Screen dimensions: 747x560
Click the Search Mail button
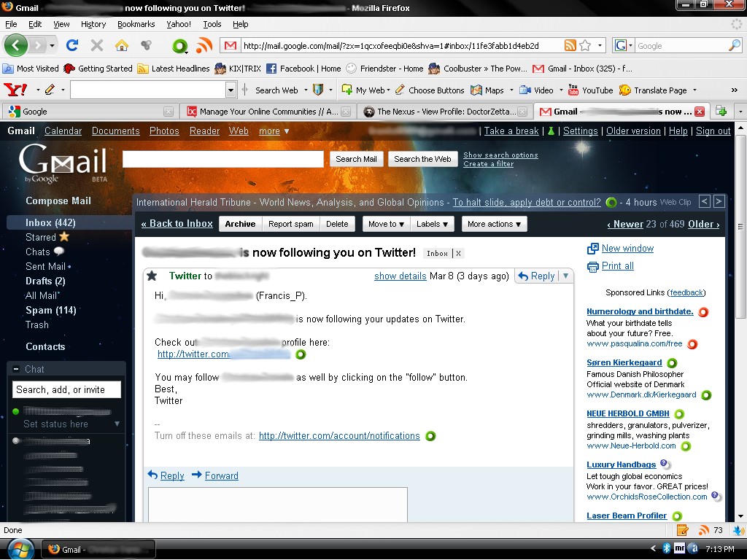pos(356,159)
